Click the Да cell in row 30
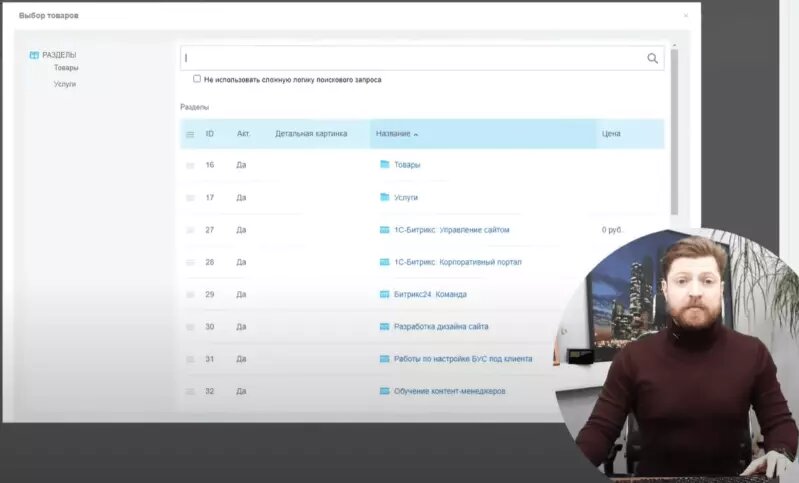799x483 pixels. (241, 327)
